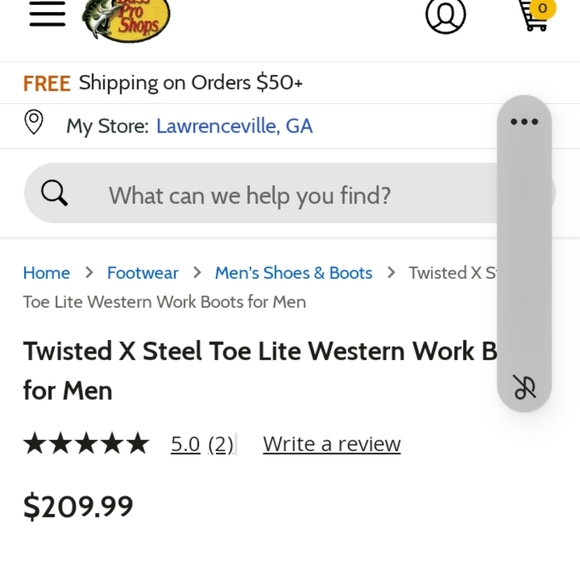Viewport: 580px width, 580px height.
Task: Click the chevron after Men's Shoes & Boots
Action: [x=391, y=273]
